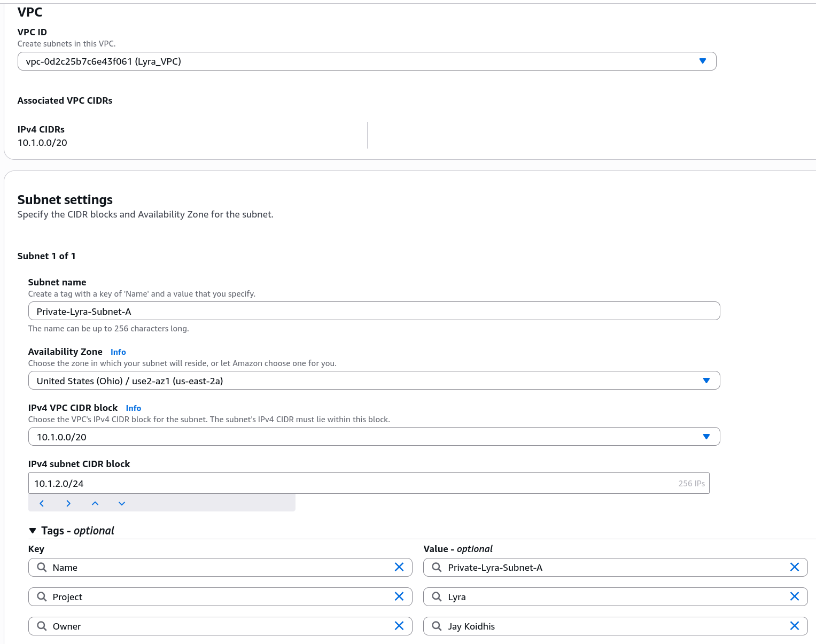Clear the Name tag key field
816x644 pixels.
pyautogui.click(x=399, y=567)
